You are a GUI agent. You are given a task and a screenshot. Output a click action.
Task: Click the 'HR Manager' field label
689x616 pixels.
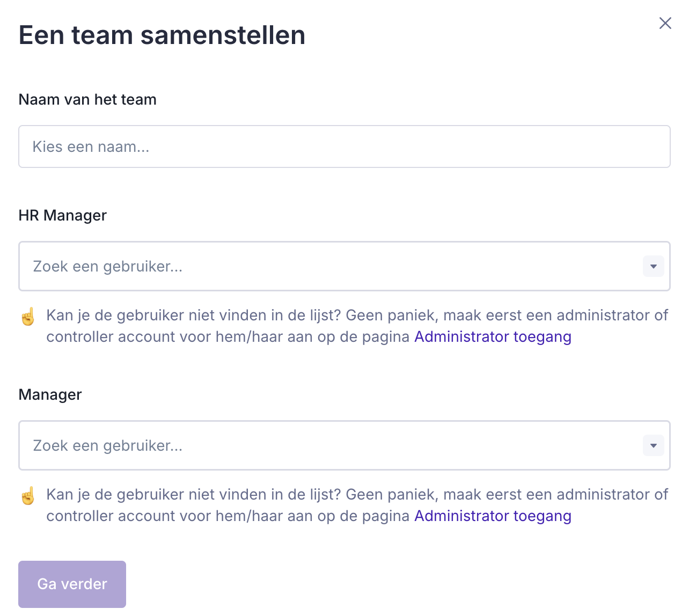(x=62, y=216)
